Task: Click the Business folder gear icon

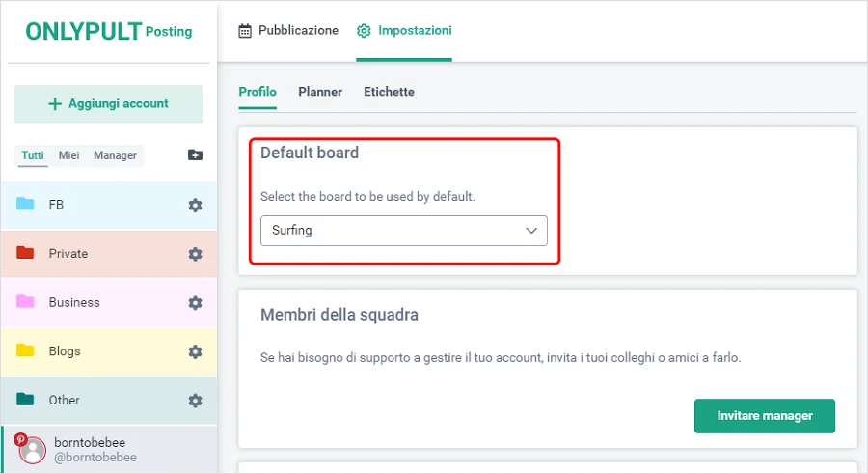Action: click(x=195, y=302)
